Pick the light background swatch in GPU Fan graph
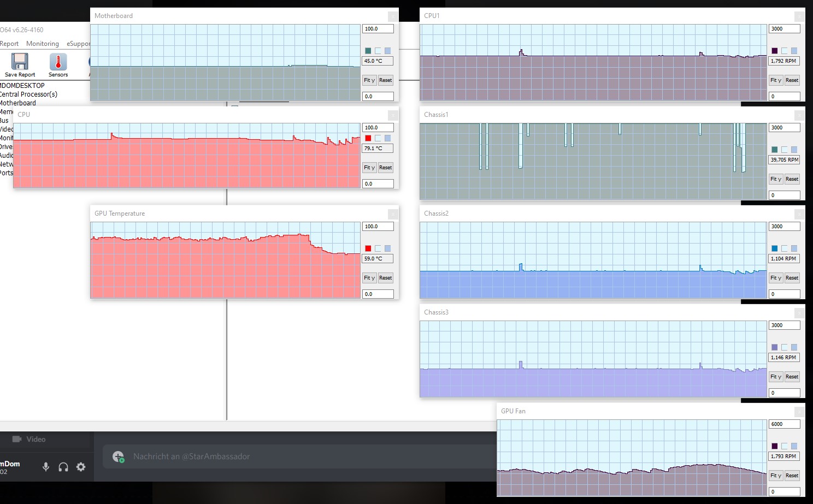813x504 pixels. point(784,446)
